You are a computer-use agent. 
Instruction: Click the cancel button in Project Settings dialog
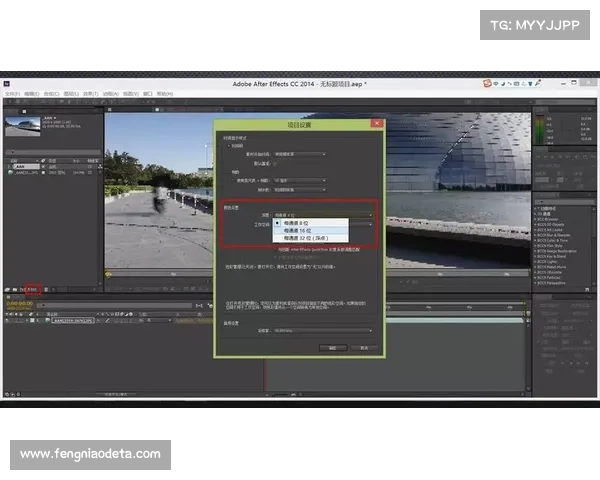coord(365,348)
